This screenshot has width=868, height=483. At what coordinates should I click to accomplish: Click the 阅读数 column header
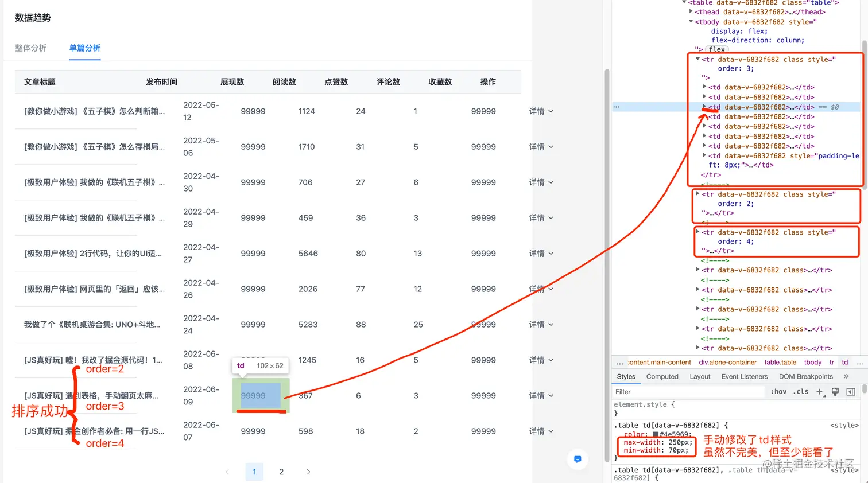(284, 82)
